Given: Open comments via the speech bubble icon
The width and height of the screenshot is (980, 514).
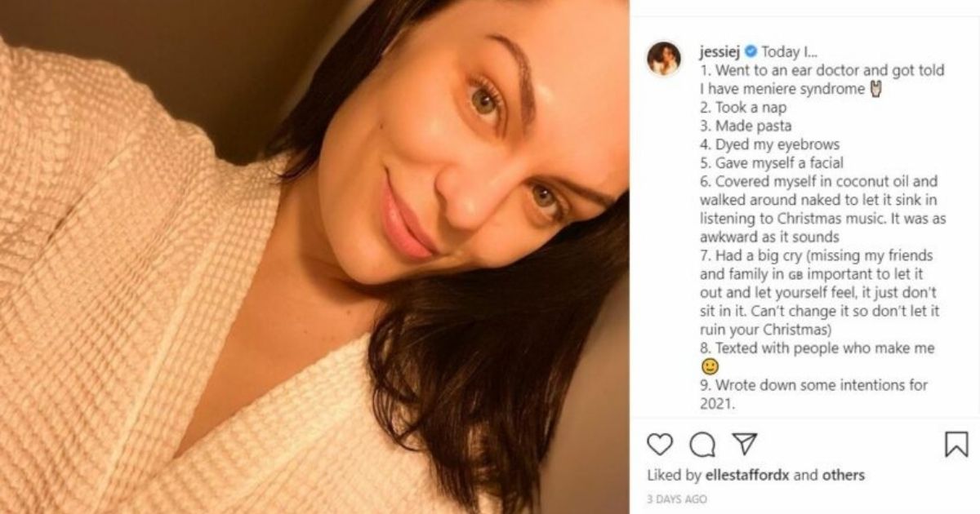Looking at the screenshot, I should [x=702, y=444].
